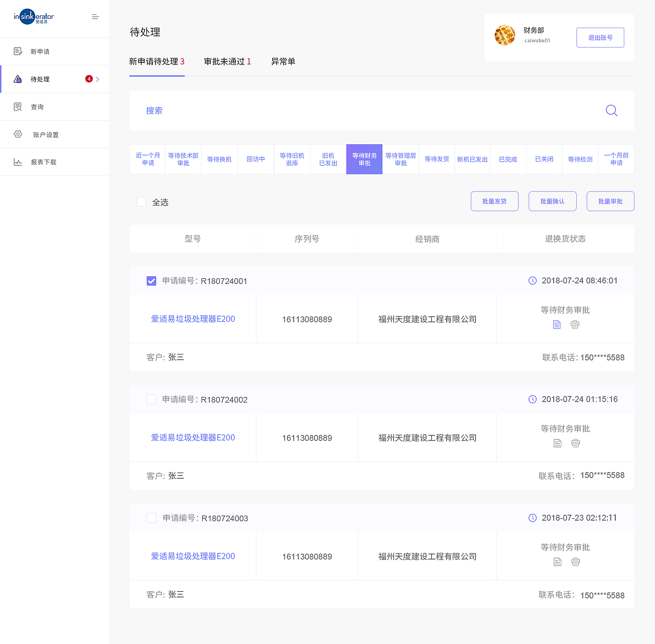Click the printer icon for order R180724002
The width and height of the screenshot is (655, 644).
click(575, 443)
